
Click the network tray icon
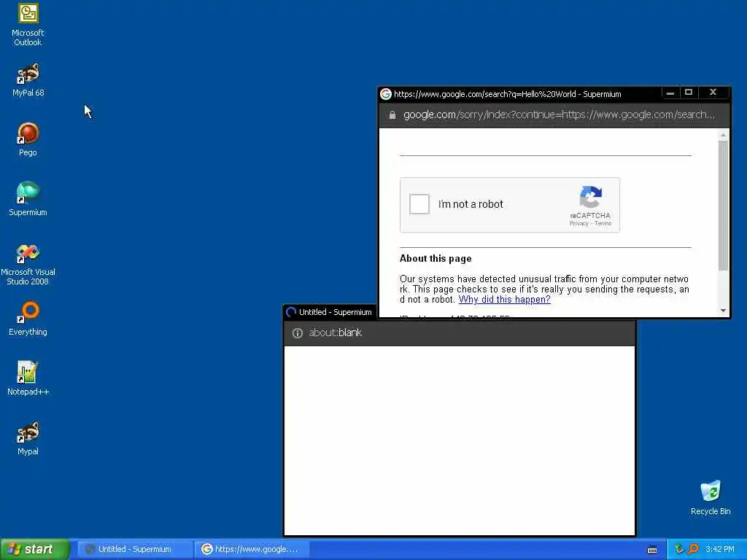(x=679, y=549)
